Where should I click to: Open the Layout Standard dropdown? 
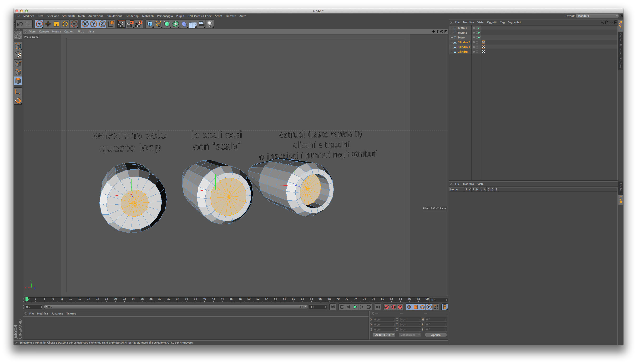tap(597, 16)
